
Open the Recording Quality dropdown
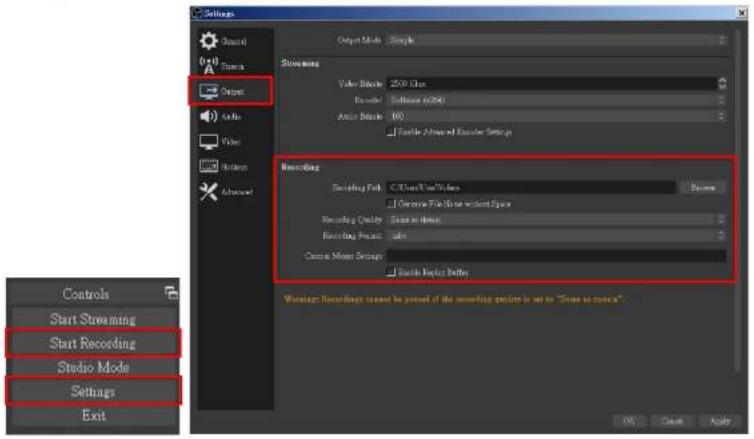(x=556, y=220)
